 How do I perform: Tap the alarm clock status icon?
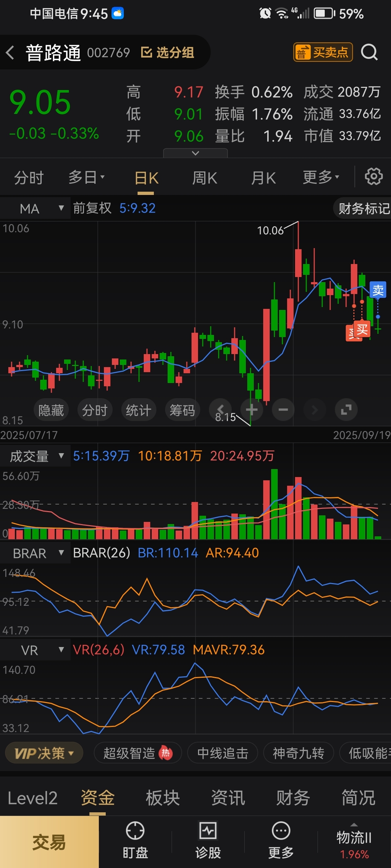pyautogui.click(x=265, y=14)
